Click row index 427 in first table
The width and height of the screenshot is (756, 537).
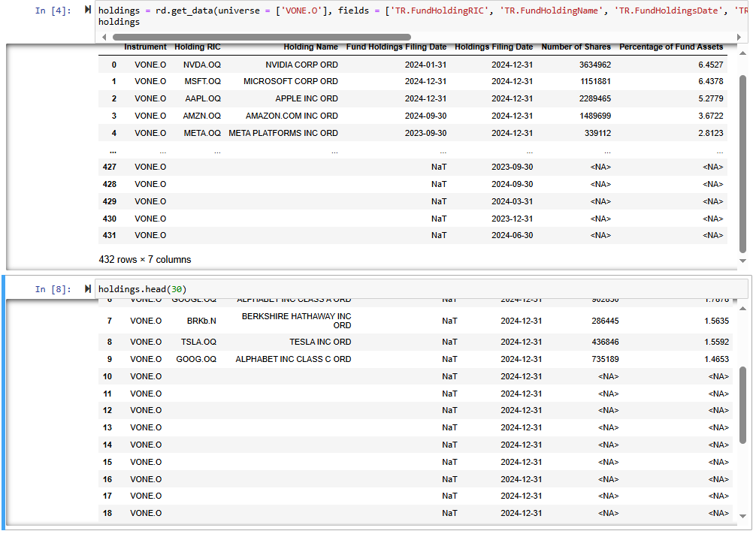(x=110, y=167)
